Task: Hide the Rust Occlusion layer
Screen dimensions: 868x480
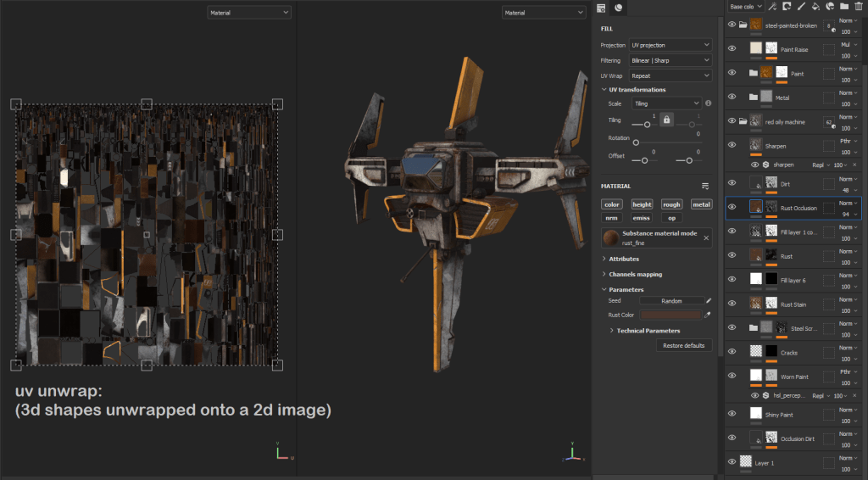Action: [732, 207]
